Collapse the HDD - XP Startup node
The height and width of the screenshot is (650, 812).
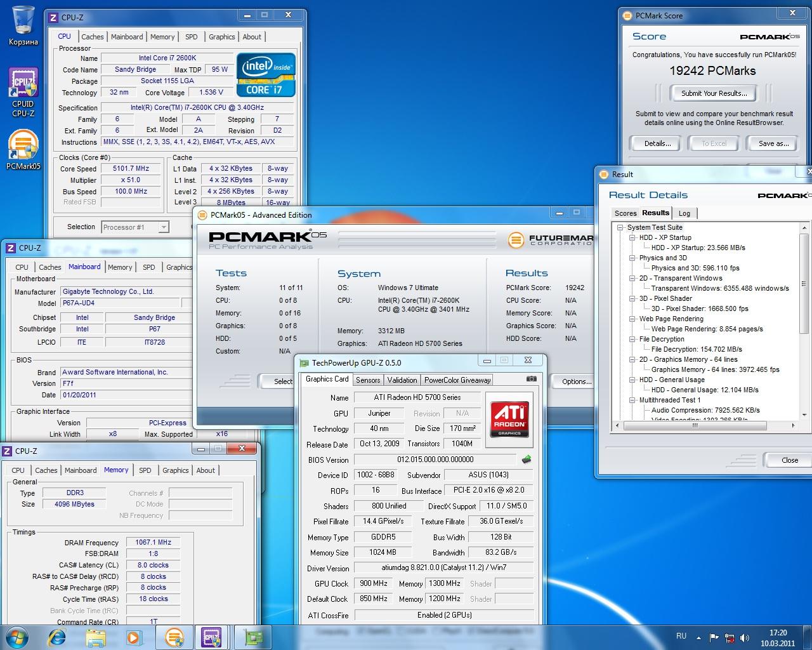(x=632, y=237)
